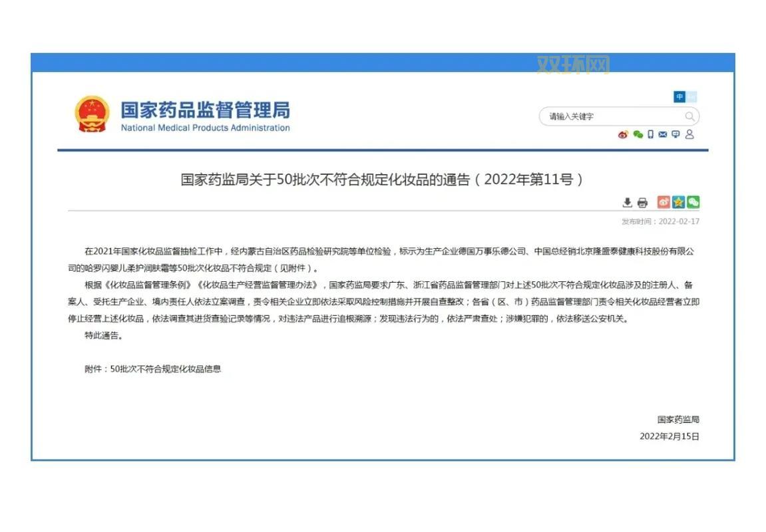This screenshot has width=766, height=532.
Task: Click the NMPA national emblem logo
Action: click(93, 112)
